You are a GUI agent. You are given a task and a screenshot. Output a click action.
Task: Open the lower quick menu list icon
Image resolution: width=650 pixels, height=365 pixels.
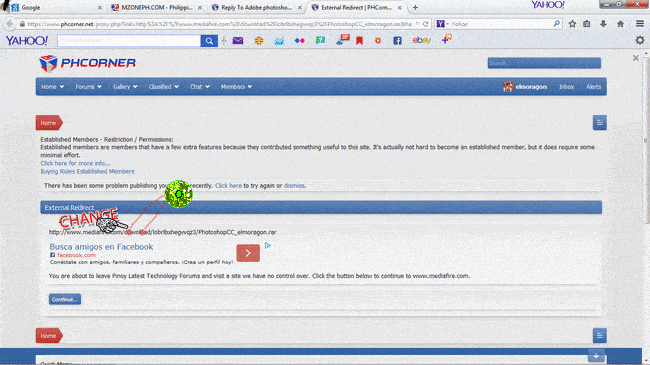pos(599,336)
